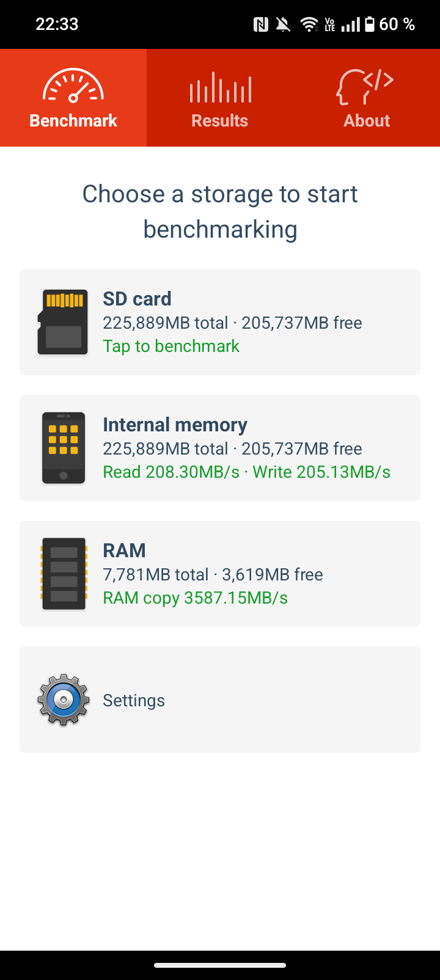The height and width of the screenshot is (980, 440).
Task: Tap the green "Tap to benchmark" text
Action: [x=171, y=346]
